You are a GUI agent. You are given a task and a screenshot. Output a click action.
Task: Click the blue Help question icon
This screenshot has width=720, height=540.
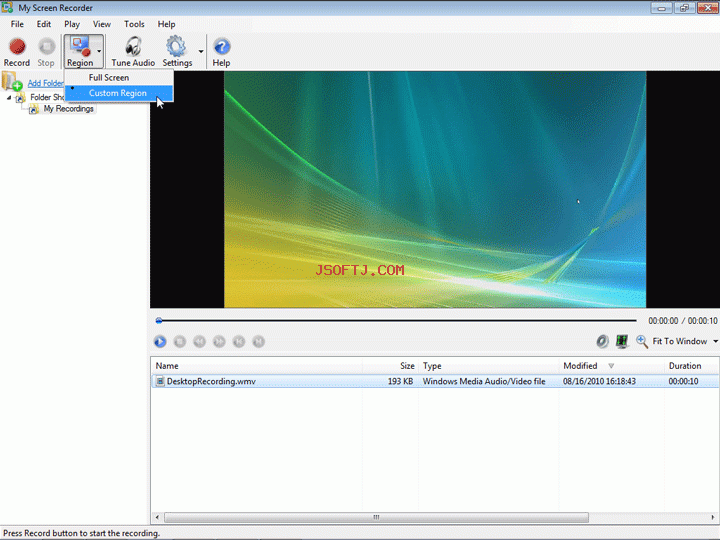221,46
